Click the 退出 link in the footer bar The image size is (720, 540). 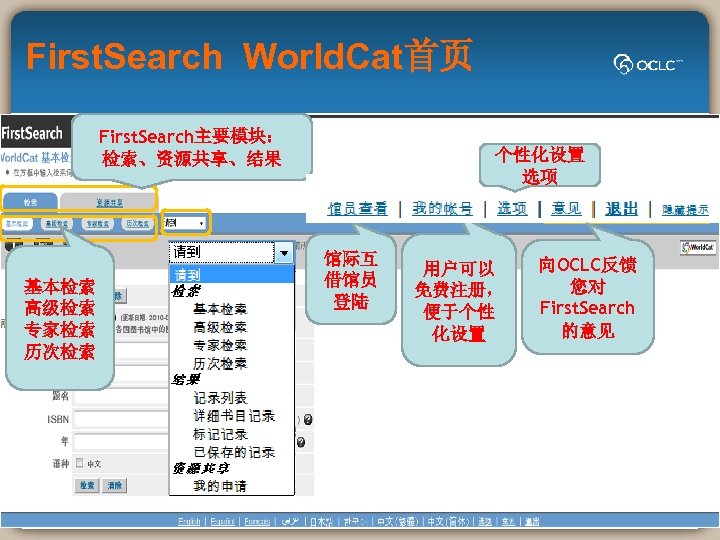[532, 522]
